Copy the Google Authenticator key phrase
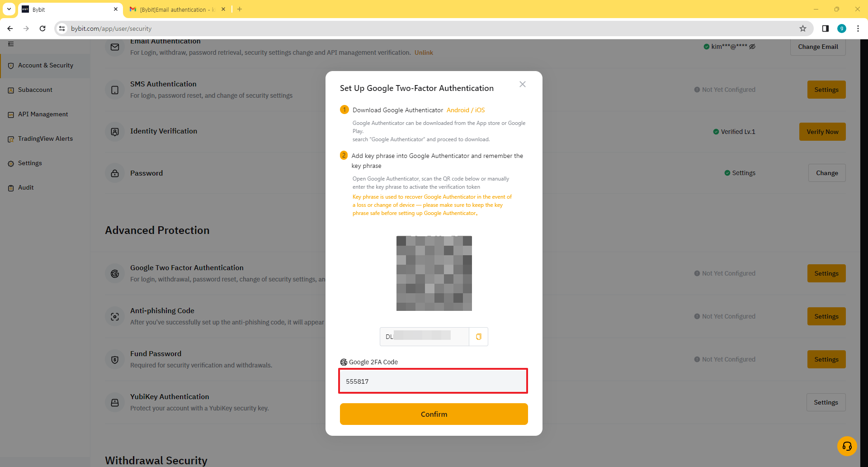 coord(478,337)
